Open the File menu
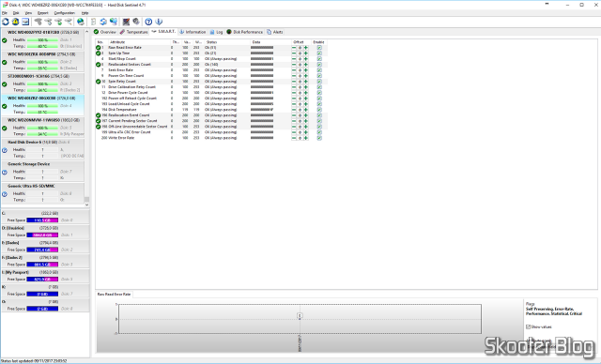Viewport: 601px width, 364px height. pyautogui.click(x=5, y=13)
